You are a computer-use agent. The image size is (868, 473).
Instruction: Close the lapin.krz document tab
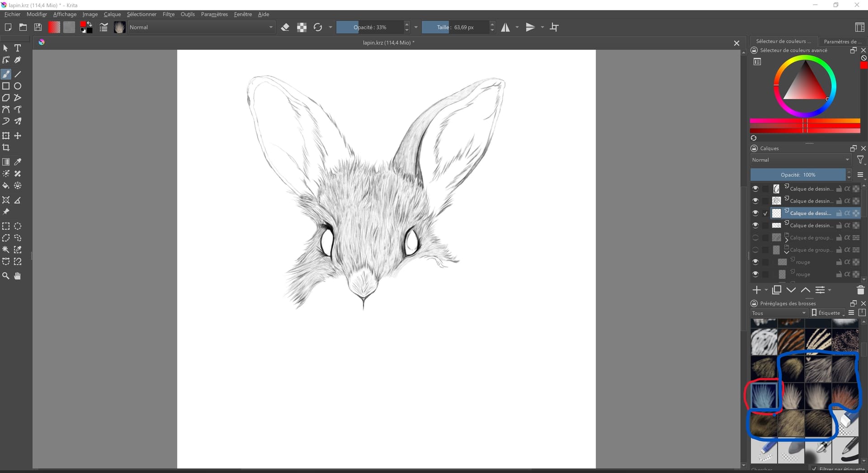(736, 43)
